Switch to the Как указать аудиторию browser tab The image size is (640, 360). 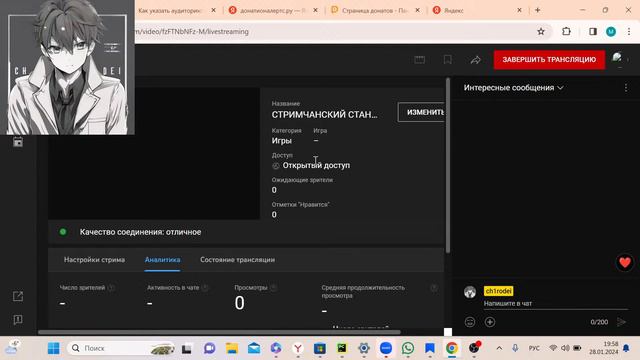170,11
